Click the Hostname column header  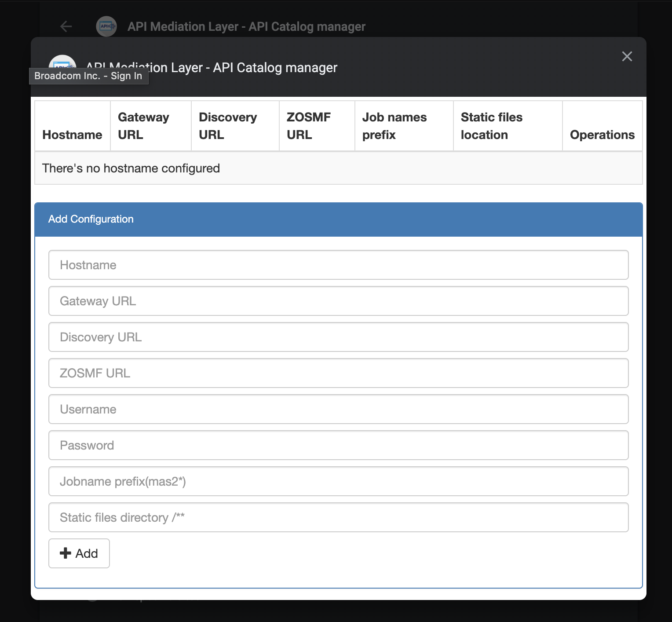[73, 126]
